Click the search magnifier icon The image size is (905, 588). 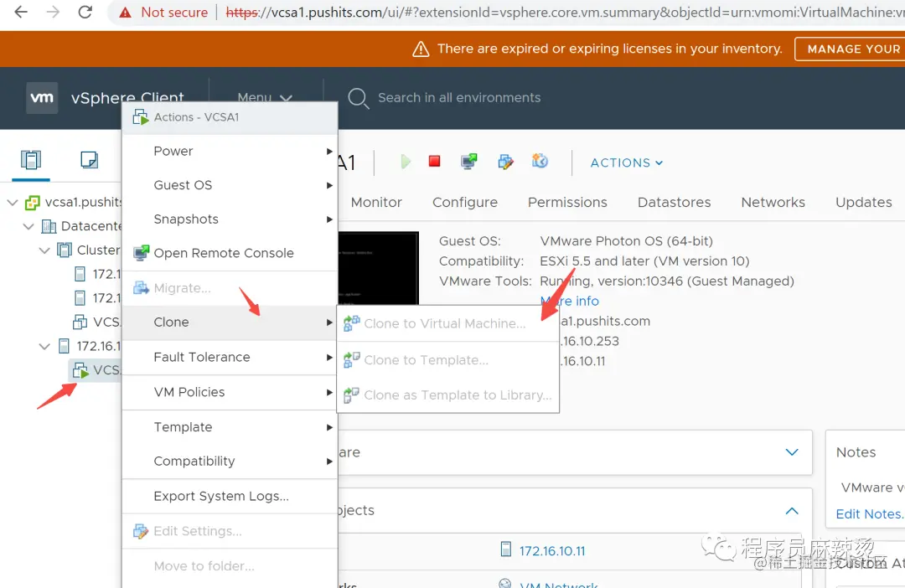359,98
